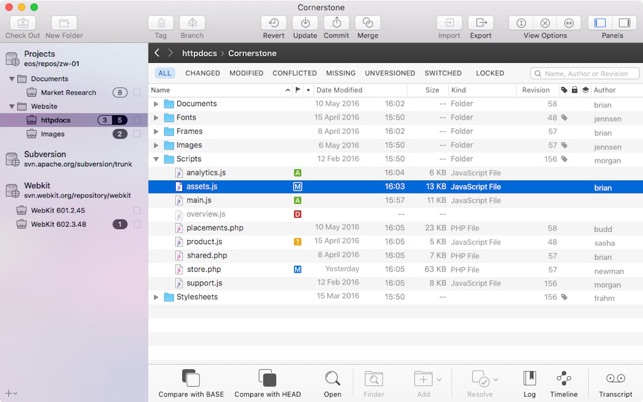The width and height of the screenshot is (643, 402).
Task: Go back with the navigation arrow
Action: pyautogui.click(x=157, y=53)
